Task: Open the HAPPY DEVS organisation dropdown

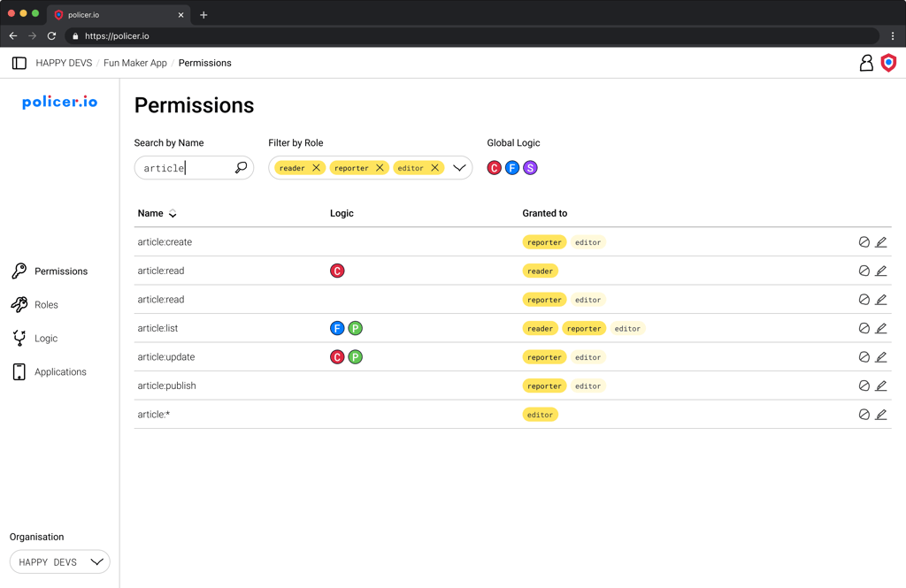Action: [59, 561]
